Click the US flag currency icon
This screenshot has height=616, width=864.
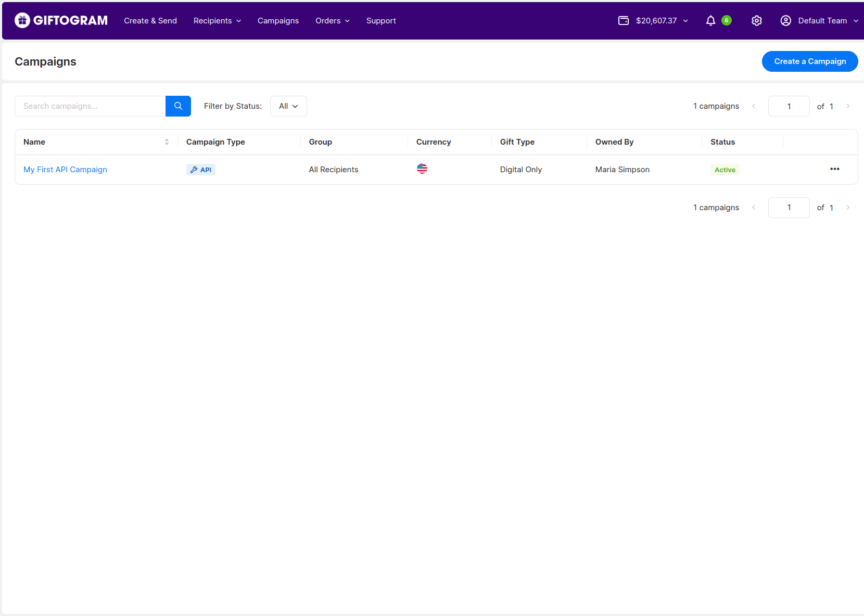422,169
